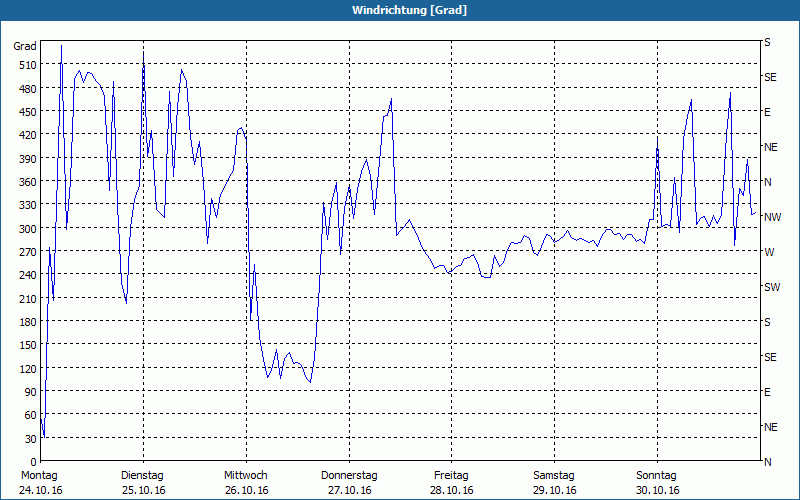Select the W compass label on right axis
This screenshot has width=800, height=500.
coord(769,252)
